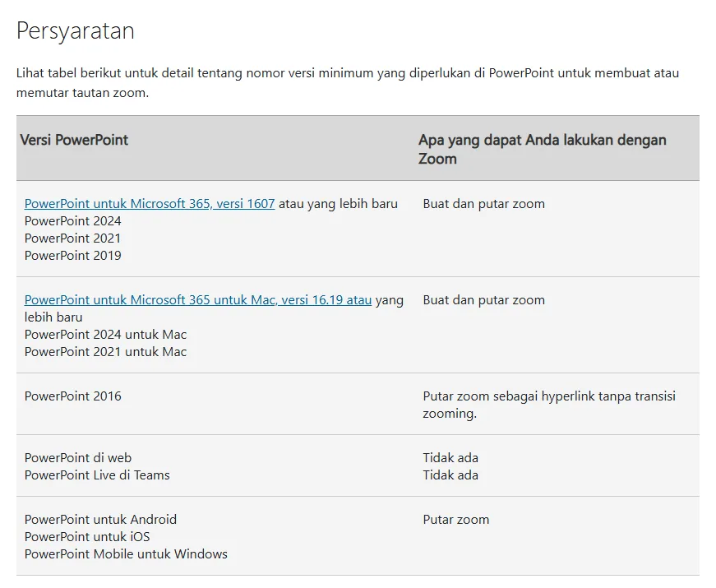Select the Persyaratan heading
Image resolution: width=716 pixels, height=588 pixels.
[x=76, y=31]
